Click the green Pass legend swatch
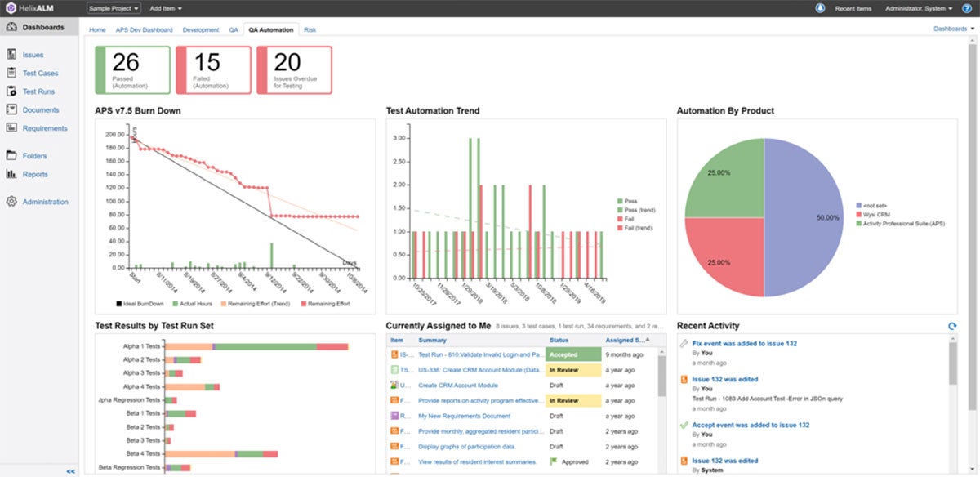The image size is (980, 477). [x=620, y=201]
